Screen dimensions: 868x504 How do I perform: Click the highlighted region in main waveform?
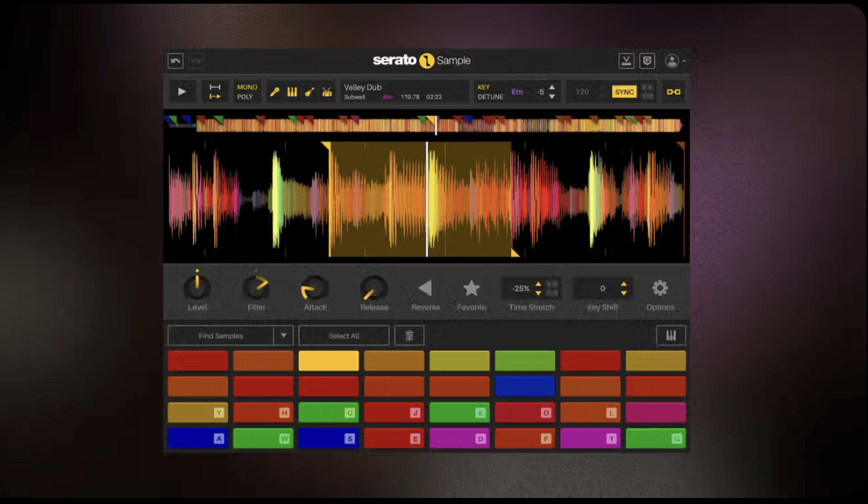coord(421,199)
